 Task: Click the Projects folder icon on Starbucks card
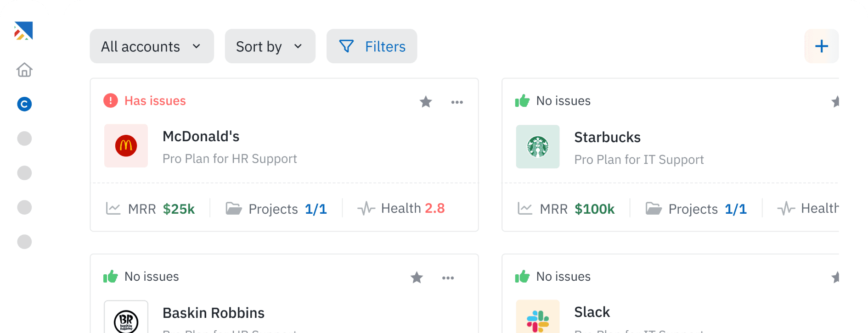(654, 209)
